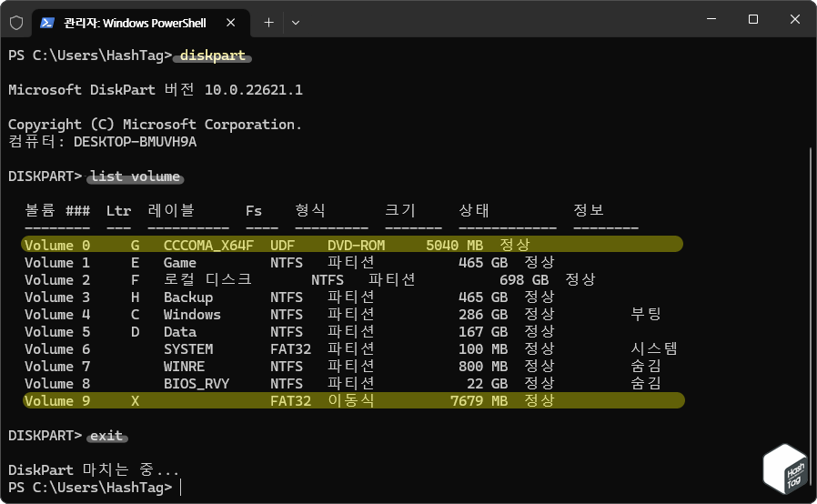Image resolution: width=817 pixels, height=504 pixels.
Task: Click the 167 GB size value
Action: [483, 331]
